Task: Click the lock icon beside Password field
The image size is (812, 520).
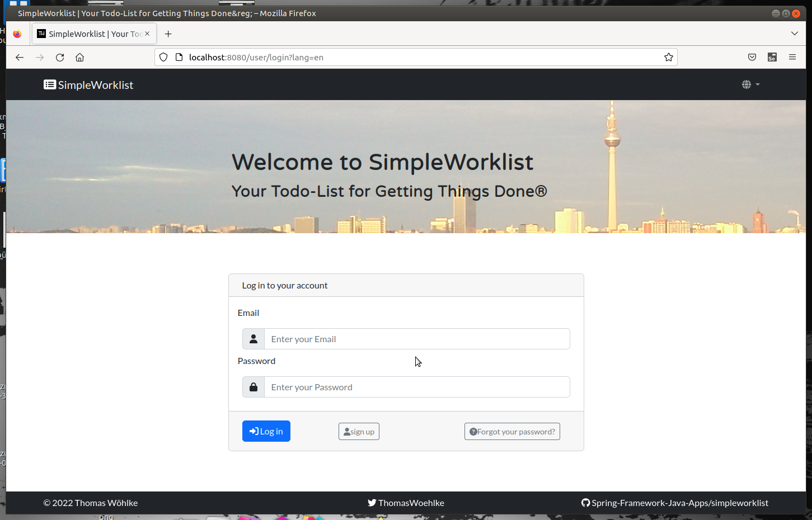Action: point(254,387)
